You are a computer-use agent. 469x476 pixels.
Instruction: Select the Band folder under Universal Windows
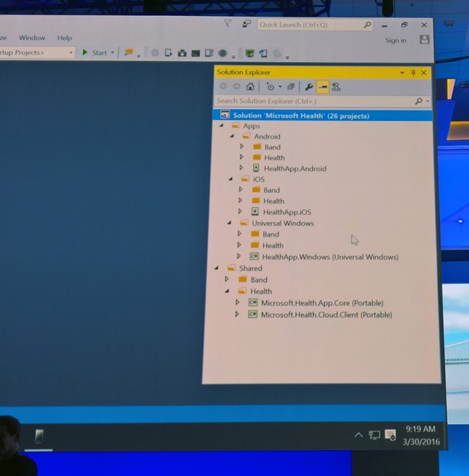[271, 234]
